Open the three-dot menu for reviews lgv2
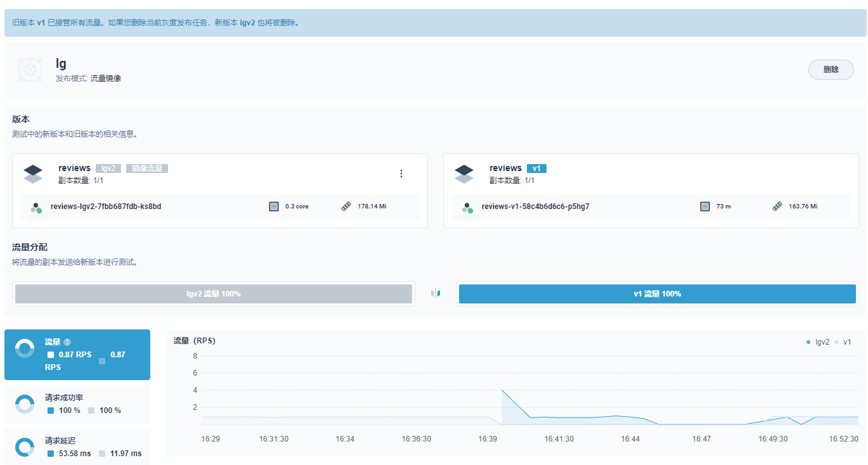 (401, 174)
